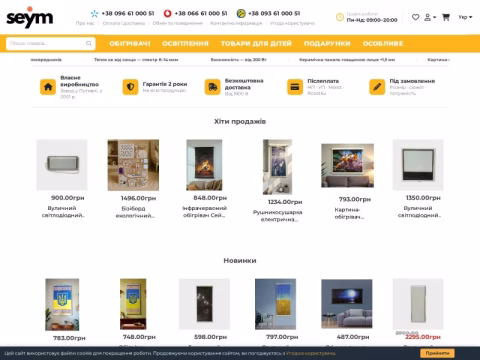
Task: Open the 783.00грн trident heater image
Action: 62,305
